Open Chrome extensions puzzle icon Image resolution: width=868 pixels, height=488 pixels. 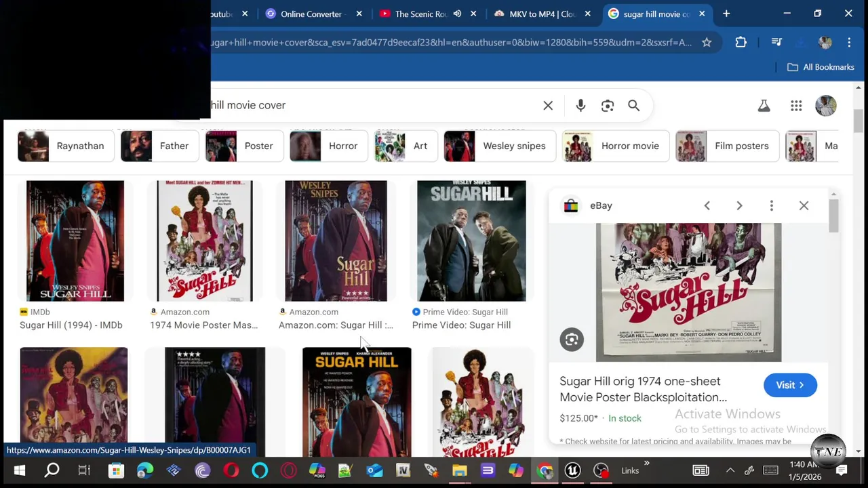click(741, 42)
